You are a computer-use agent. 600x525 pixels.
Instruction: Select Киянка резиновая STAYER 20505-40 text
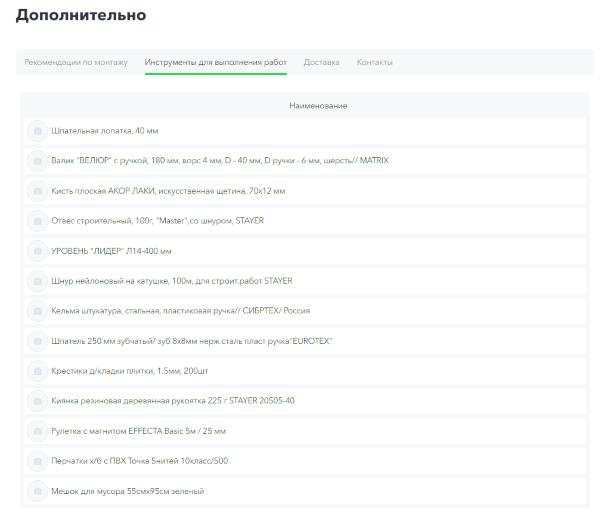point(173,401)
